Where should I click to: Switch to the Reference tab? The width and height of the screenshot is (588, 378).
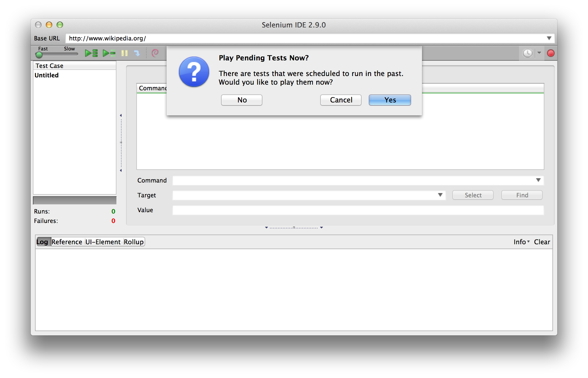(67, 242)
